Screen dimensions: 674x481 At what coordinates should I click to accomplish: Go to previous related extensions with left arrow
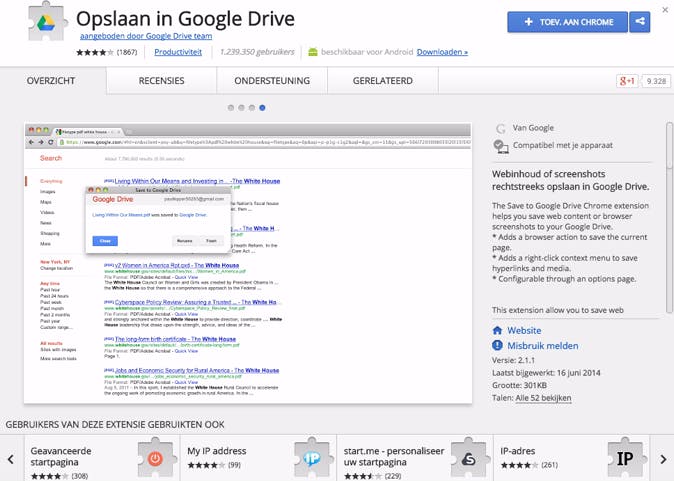[11, 459]
